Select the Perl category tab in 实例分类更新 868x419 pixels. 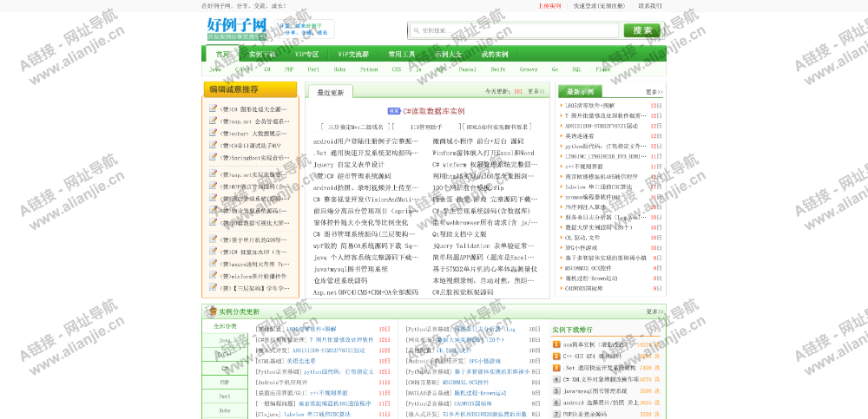(x=226, y=396)
